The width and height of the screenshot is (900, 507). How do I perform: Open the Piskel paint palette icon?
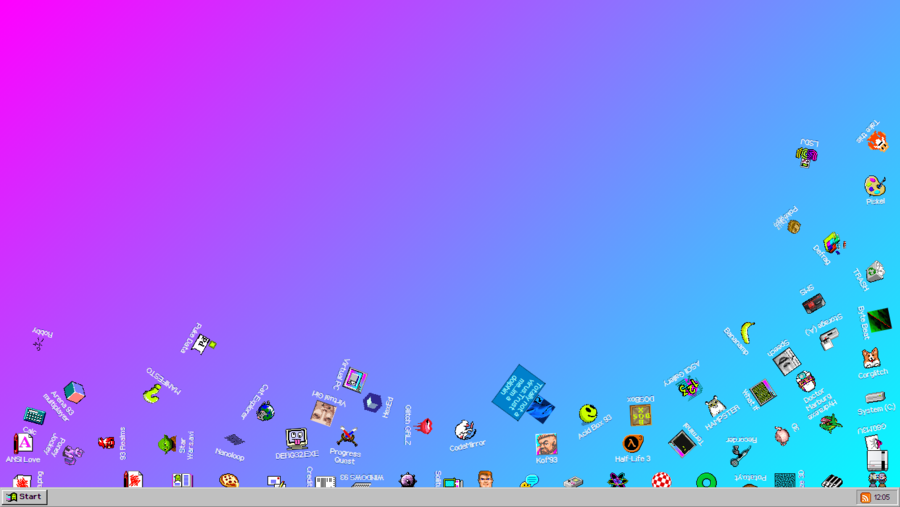coord(875,186)
